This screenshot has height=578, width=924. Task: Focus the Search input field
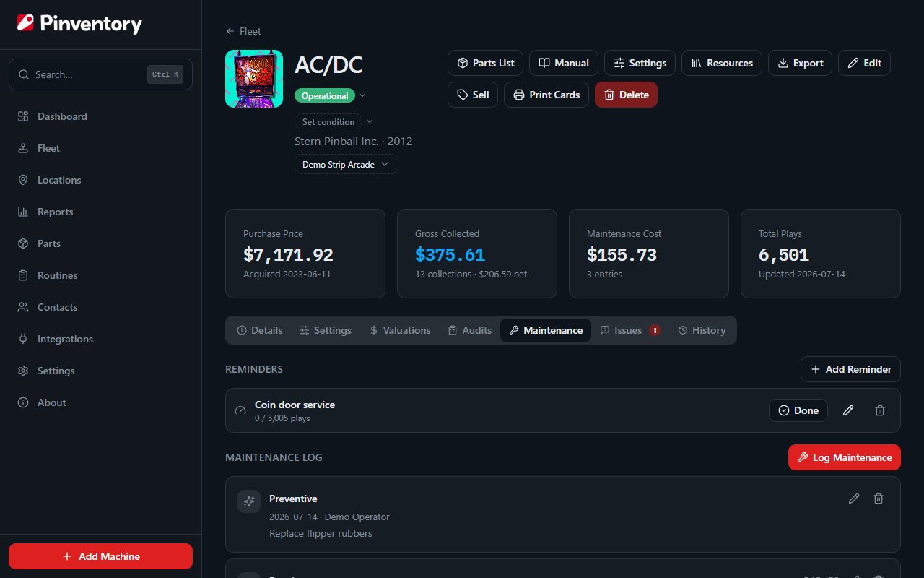[100, 74]
